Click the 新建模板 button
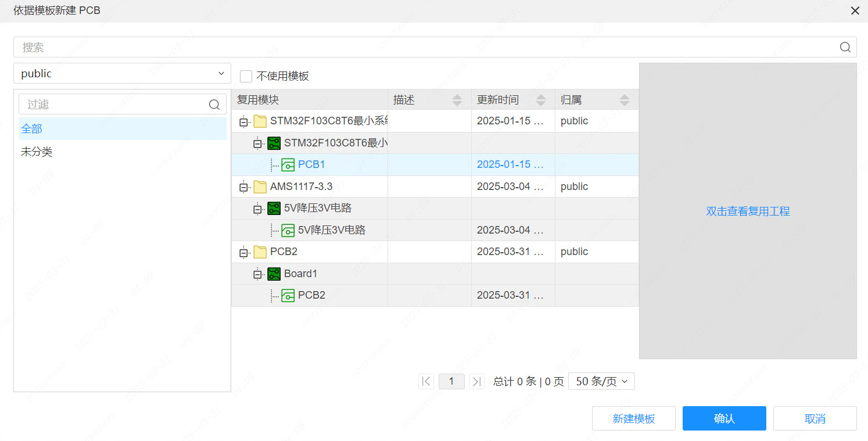868x441 pixels. pyautogui.click(x=633, y=418)
